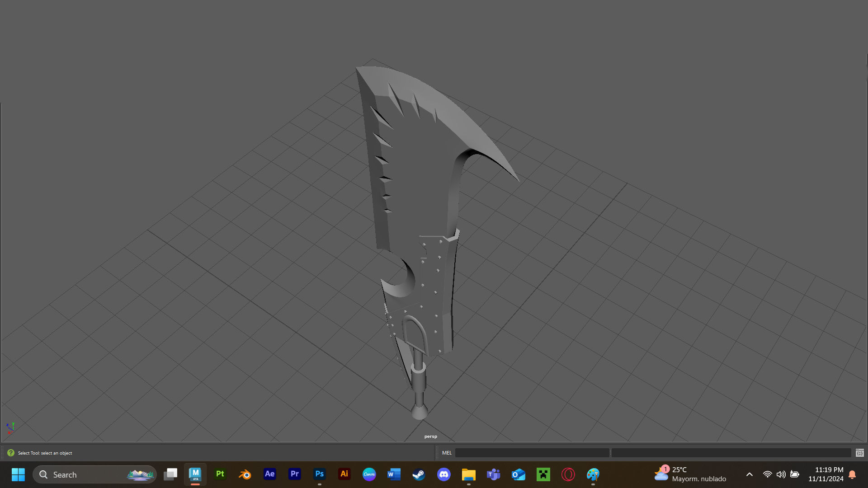Open Premiere Pro from the taskbar
The image size is (868, 488).
(x=295, y=474)
